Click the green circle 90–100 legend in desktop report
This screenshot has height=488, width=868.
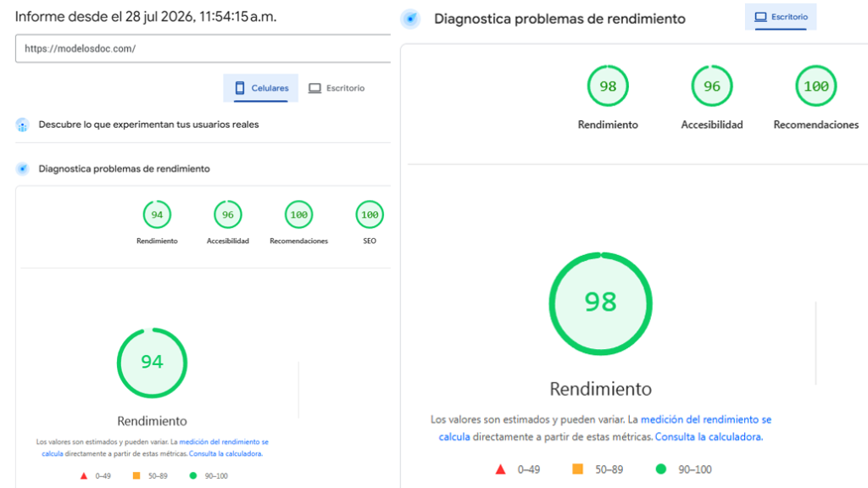pyautogui.click(x=661, y=469)
